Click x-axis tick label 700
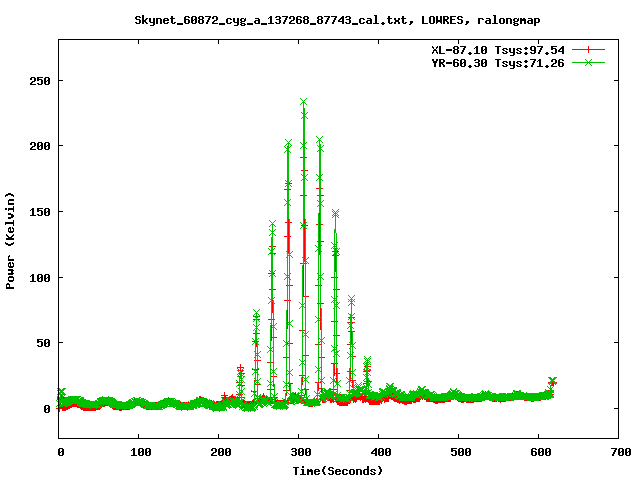 click(x=621, y=452)
